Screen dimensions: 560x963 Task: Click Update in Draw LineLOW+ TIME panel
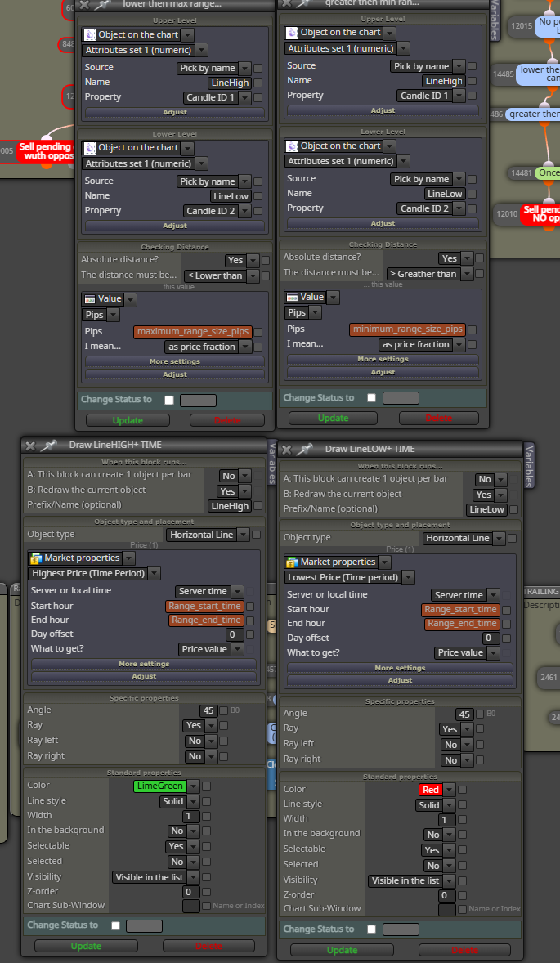tap(342, 950)
